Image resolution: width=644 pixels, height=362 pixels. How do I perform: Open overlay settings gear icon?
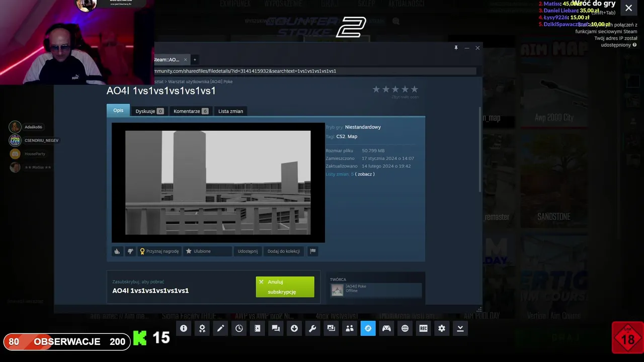pos(442,328)
